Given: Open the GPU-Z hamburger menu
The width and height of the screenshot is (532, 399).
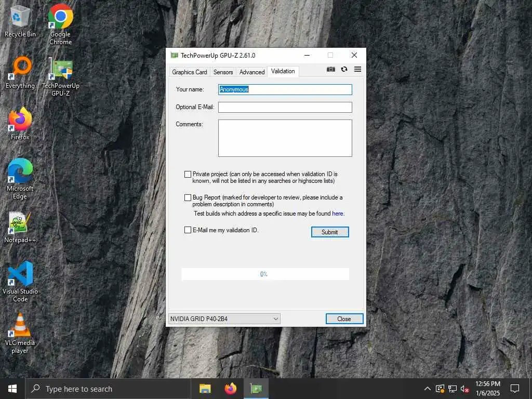Looking at the screenshot, I should [x=357, y=69].
